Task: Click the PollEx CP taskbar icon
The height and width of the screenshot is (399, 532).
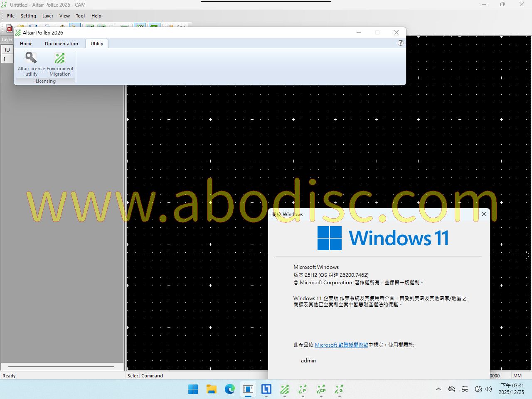Action: [x=321, y=389]
